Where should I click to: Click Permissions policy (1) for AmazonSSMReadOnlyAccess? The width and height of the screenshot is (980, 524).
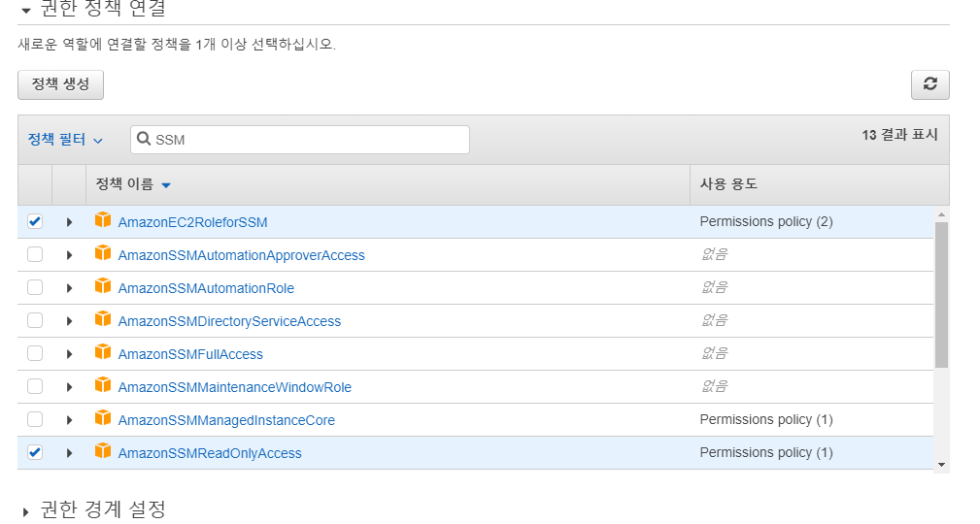766,453
